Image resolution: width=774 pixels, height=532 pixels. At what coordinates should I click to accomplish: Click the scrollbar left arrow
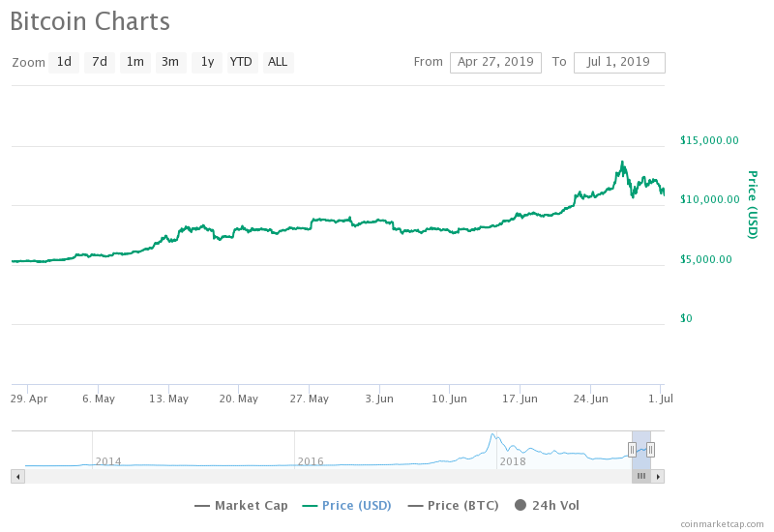[16, 476]
